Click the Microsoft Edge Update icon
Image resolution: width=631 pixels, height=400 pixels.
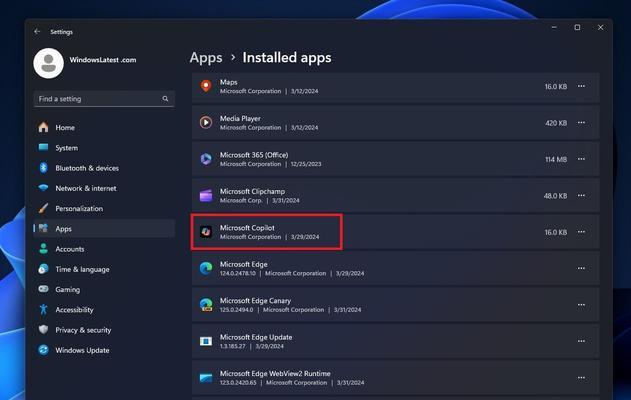click(206, 341)
